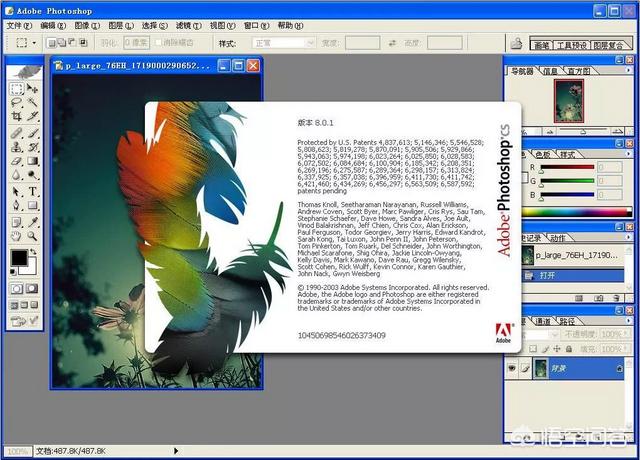This screenshot has height=460, width=640.
Task: Delete current state in History panel
Action: pos(616,298)
